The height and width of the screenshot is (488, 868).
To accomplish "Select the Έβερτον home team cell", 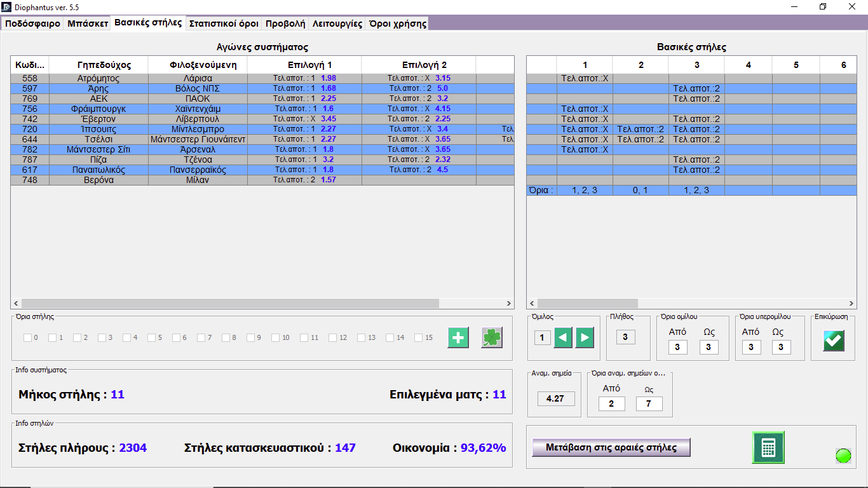I will 99,119.
